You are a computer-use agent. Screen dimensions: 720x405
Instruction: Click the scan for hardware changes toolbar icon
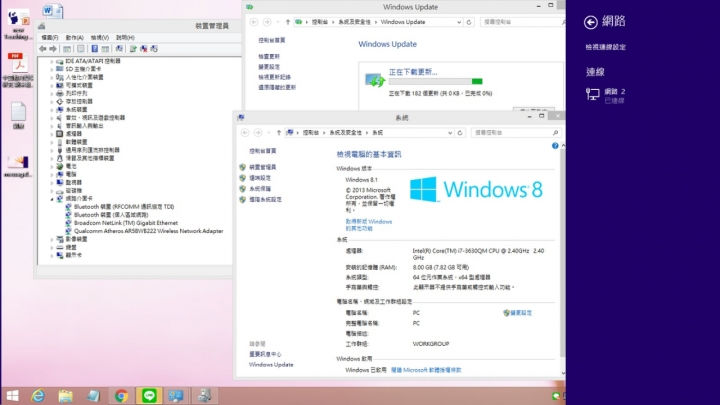coord(119,49)
